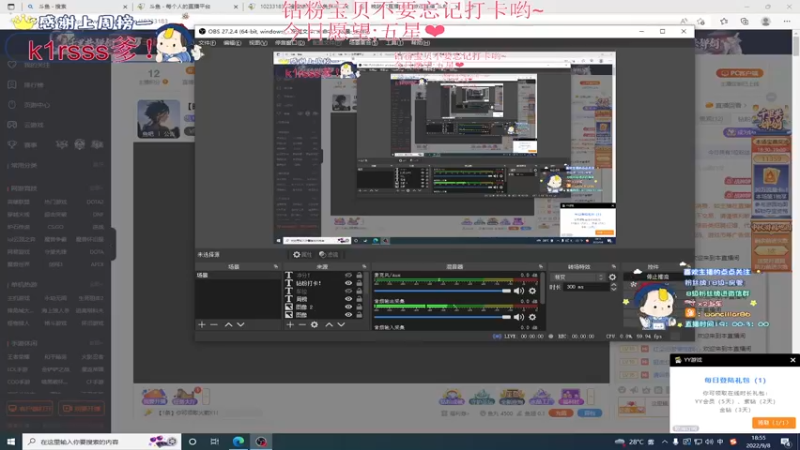The image size is (800, 450).
Task: Open Microsoft Edge from the taskbar
Action: 238,441
